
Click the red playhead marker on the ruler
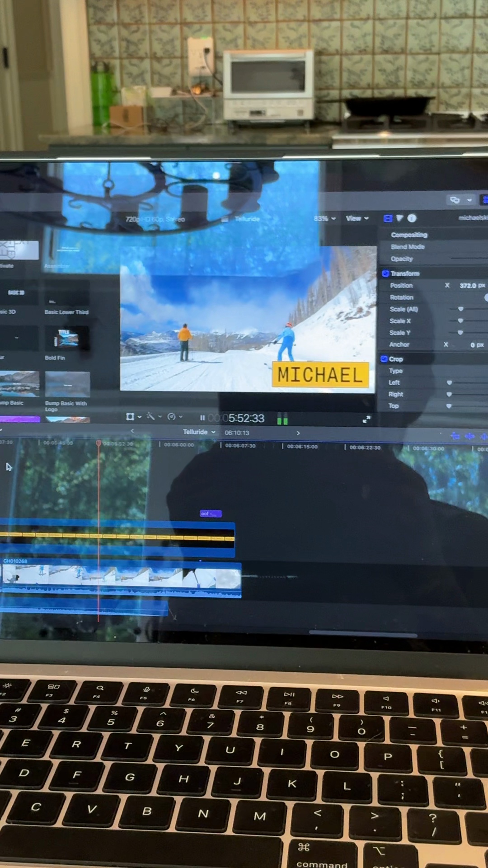click(99, 443)
